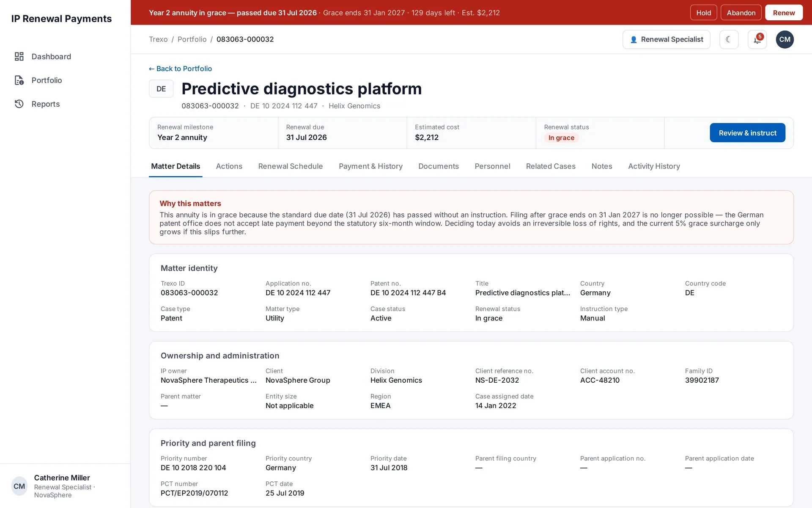
Task: Click the Renewal Specialist role button
Action: point(666,39)
